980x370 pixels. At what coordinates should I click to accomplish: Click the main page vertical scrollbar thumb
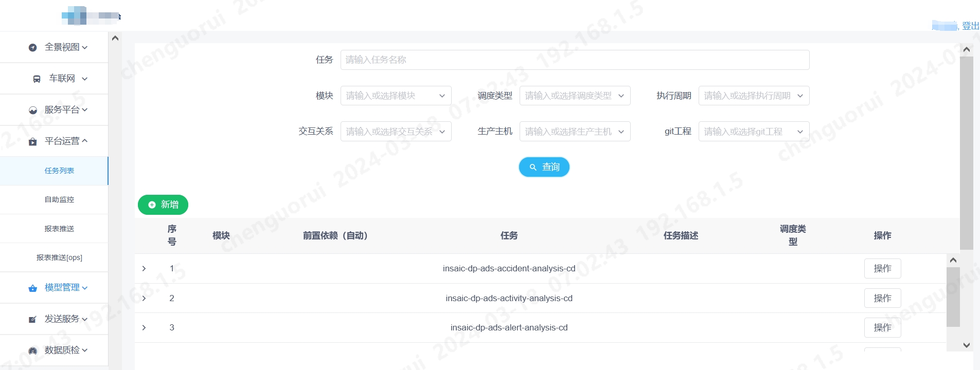pos(967,153)
